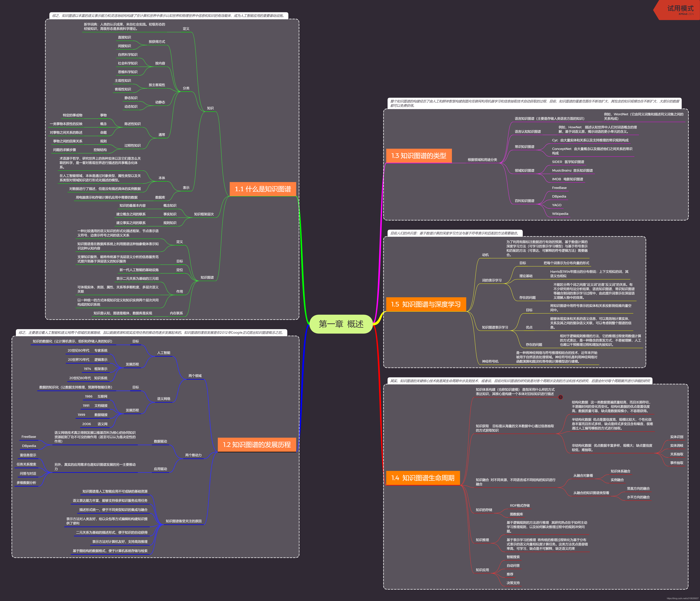Select the 知识图谱表示学习 node

point(495,327)
